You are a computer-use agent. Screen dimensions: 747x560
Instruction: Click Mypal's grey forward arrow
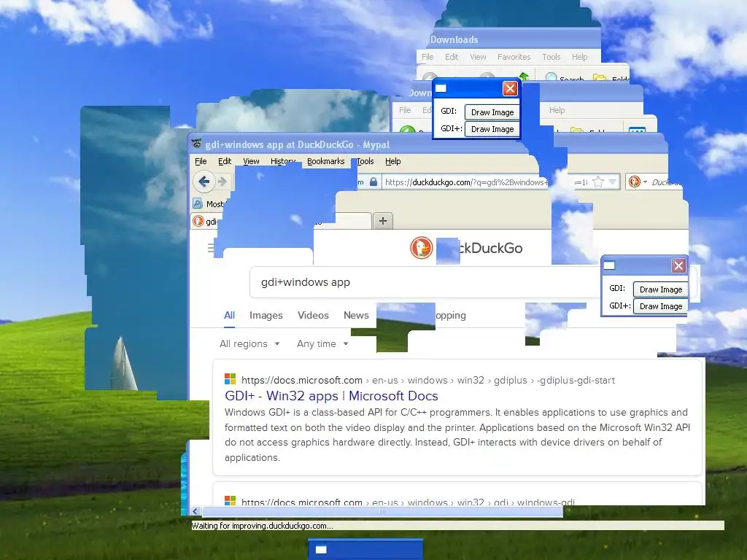pos(222,182)
